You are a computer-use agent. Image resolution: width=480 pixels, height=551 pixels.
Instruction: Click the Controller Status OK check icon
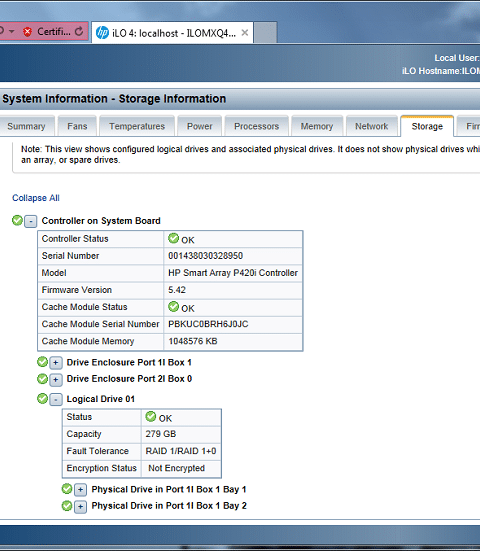pyautogui.click(x=173, y=238)
